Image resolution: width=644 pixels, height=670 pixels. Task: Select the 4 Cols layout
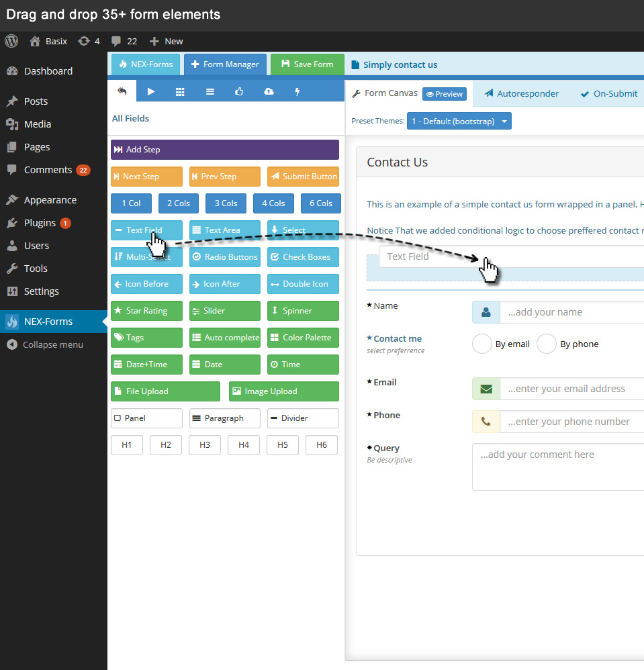click(x=273, y=203)
